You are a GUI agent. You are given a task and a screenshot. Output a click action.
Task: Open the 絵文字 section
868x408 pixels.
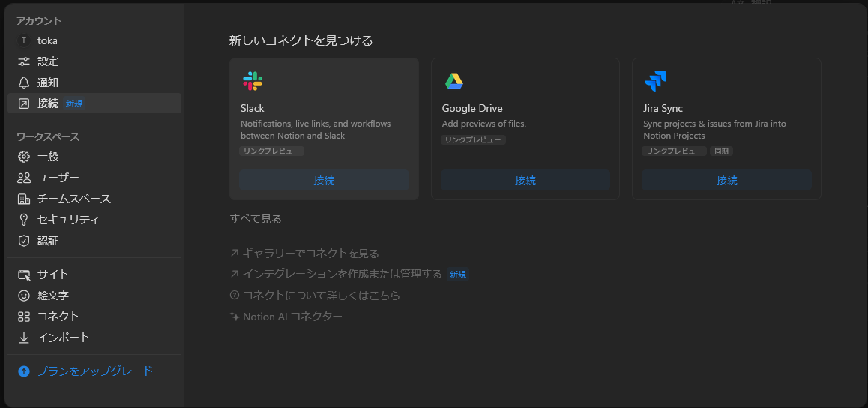[x=94, y=295]
